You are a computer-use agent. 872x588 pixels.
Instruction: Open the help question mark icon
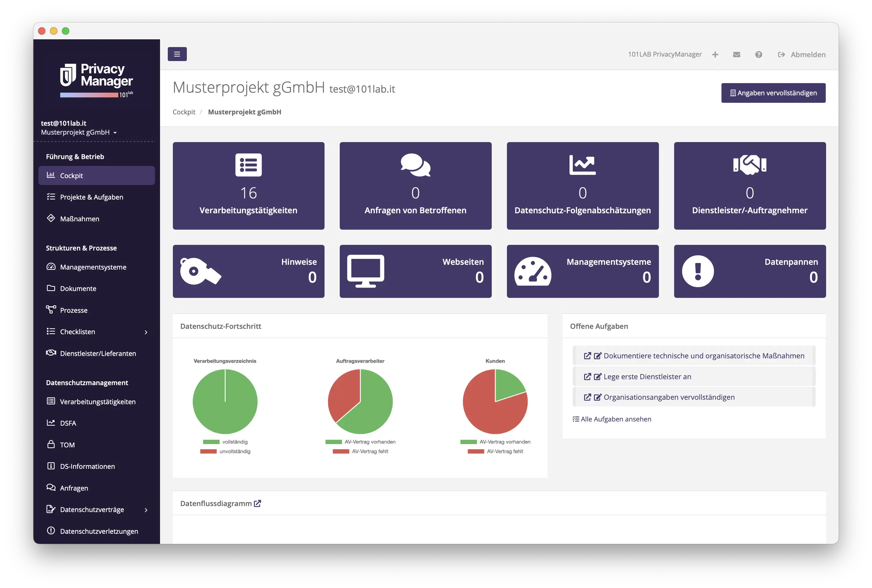pos(759,55)
